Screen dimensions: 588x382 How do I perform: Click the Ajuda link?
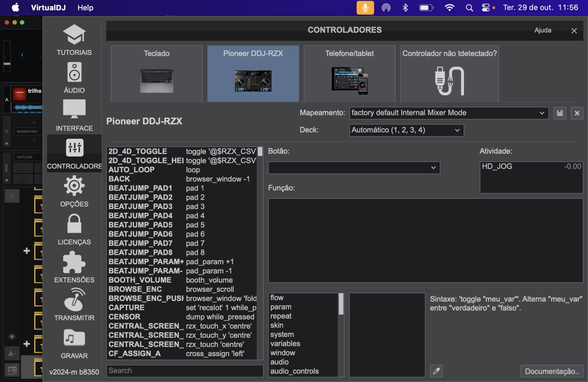pyautogui.click(x=543, y=30)
